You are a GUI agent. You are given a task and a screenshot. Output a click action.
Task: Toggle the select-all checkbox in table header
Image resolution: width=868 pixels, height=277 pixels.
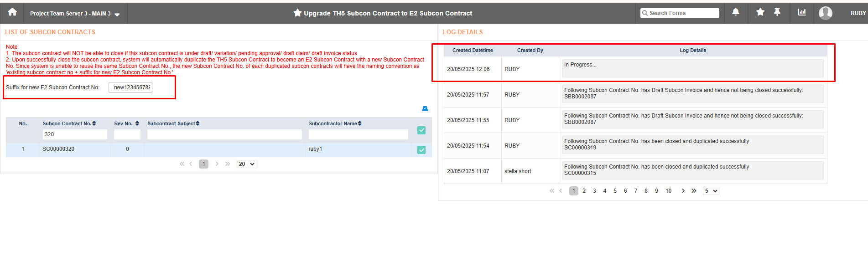(421, 130)
